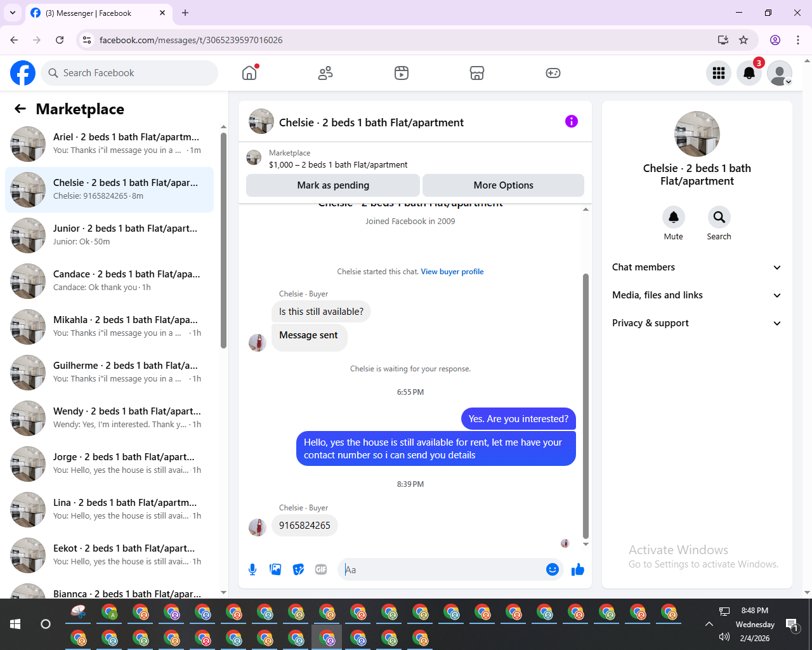The width and height of the screenshot is (812, 650).
Task: Open the volume control in system tray
Action: click(x=724, y=637)
